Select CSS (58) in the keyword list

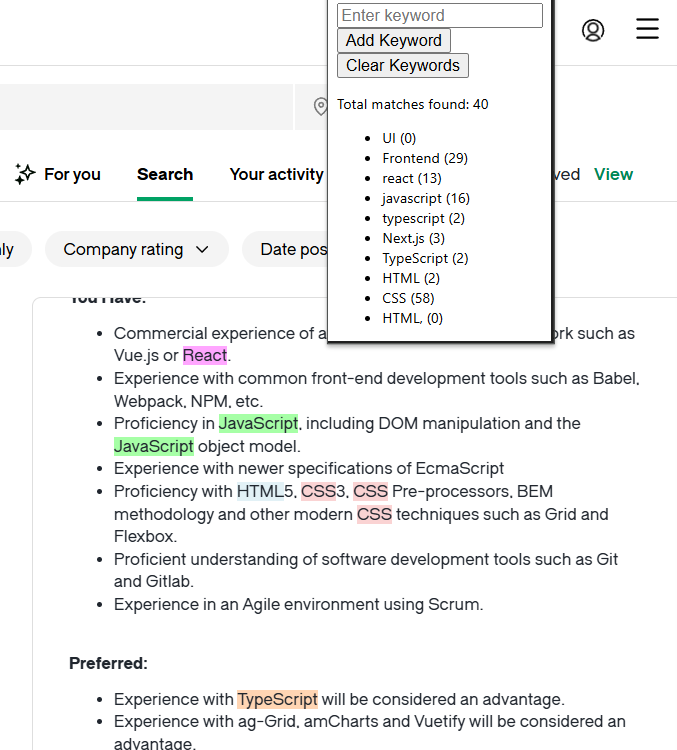408,298
